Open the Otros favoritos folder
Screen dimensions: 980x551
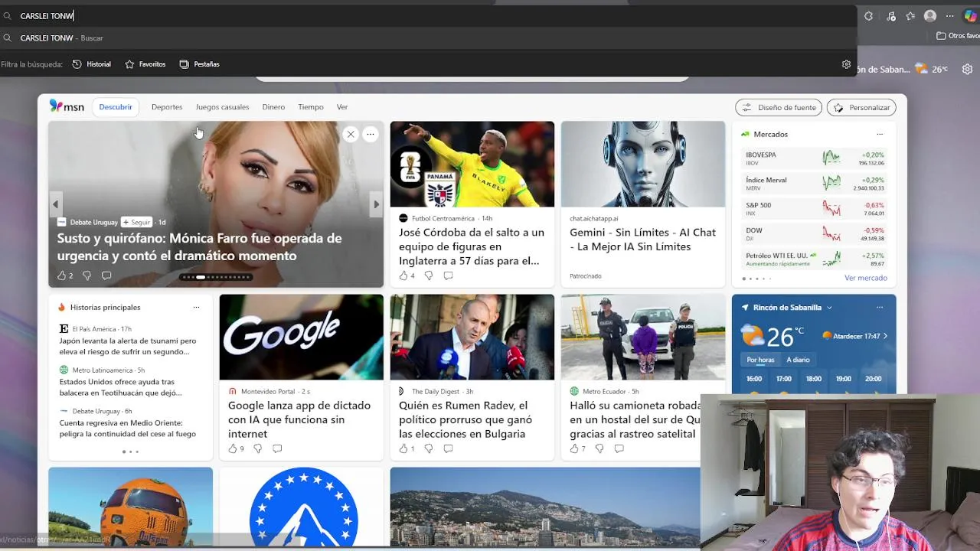[x=958, y=36]
